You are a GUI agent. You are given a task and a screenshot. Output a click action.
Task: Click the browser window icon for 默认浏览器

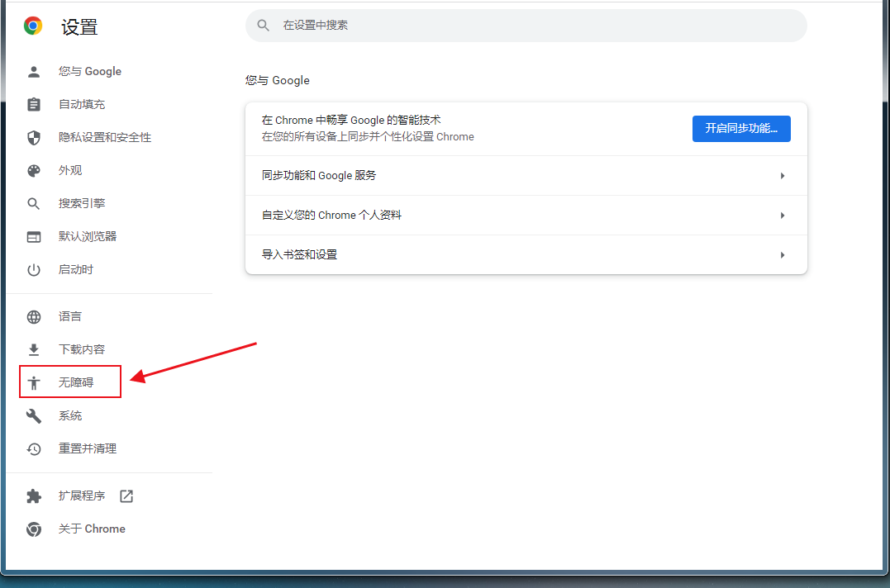34,237
